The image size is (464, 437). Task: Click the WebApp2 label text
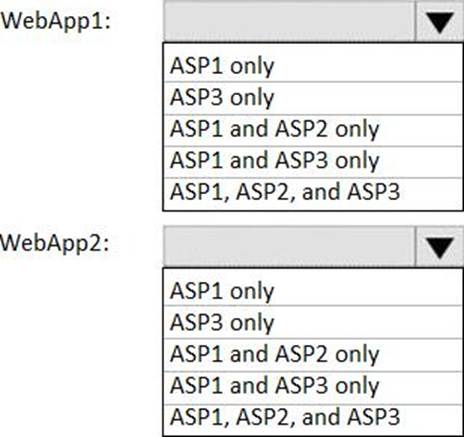coord(55,245)
